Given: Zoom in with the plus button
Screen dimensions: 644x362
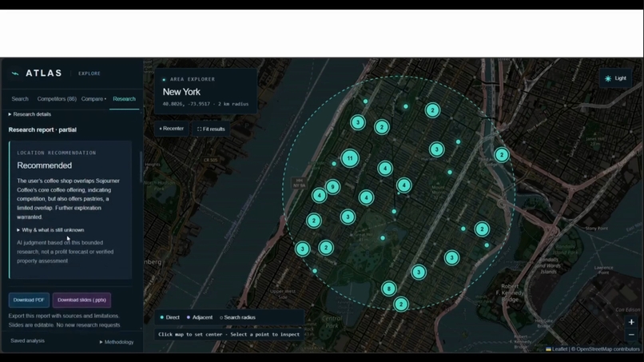Looking at the screenshot, I should (x=631, y=322).
